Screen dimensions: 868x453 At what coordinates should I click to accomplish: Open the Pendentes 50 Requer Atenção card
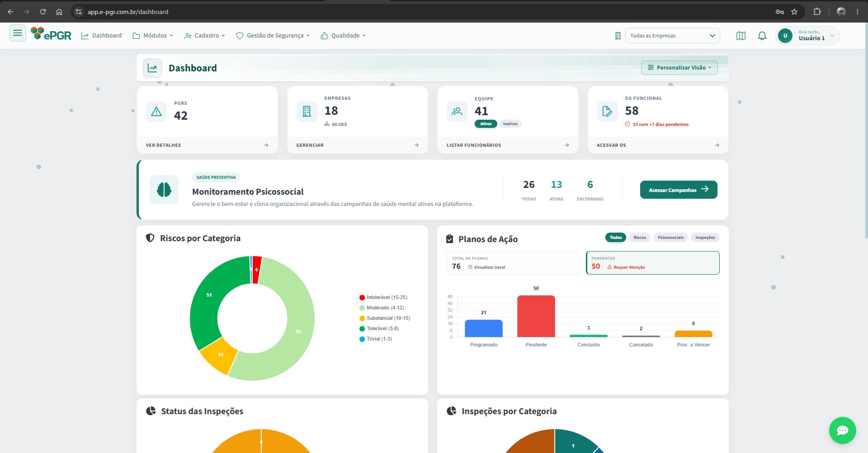click(x=653, y=263)
